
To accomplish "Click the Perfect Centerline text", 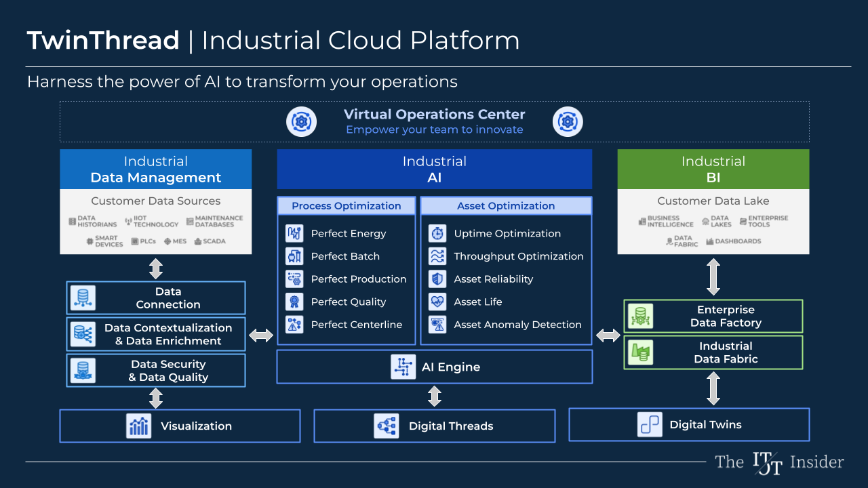I will point(357,325).
